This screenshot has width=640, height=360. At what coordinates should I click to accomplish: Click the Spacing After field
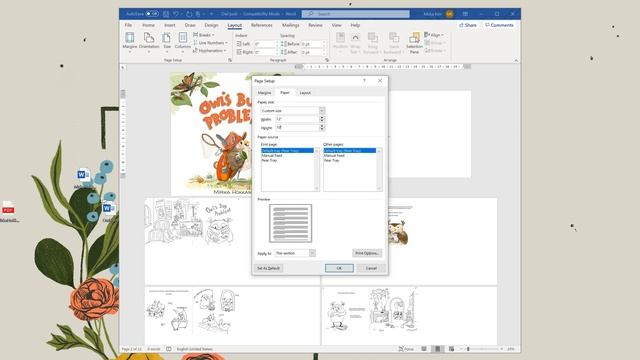click(x=313, y=52)
